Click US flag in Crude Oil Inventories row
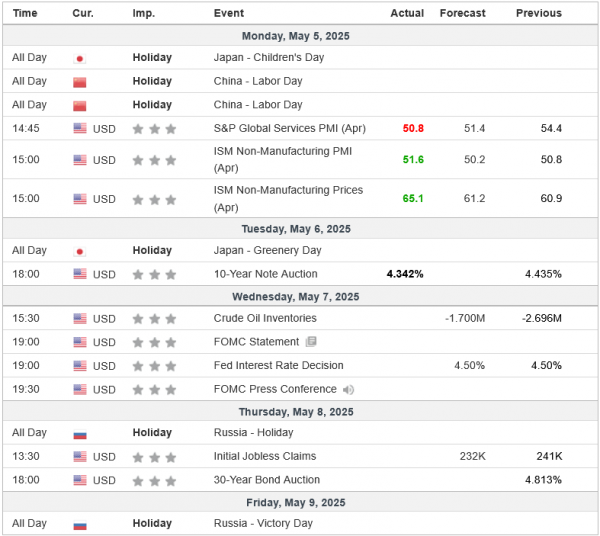600x536 pixels. click(x=80, y=319)
